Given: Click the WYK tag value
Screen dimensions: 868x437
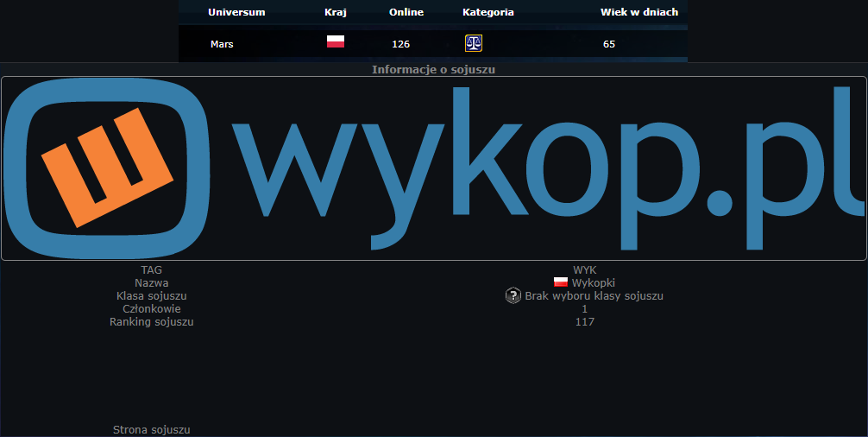Looking at the screenshot, I should pyautogui.click(x=585, y=270).
